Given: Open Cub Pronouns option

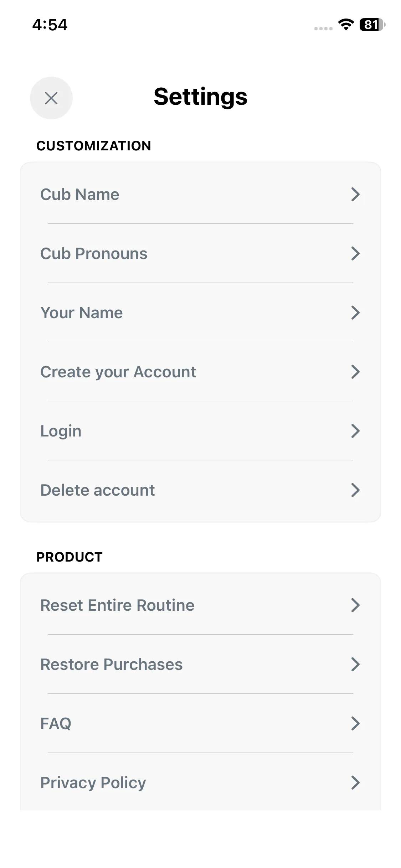Looking at the screenshot, I should pyautogui.click(x=94, y=254).
